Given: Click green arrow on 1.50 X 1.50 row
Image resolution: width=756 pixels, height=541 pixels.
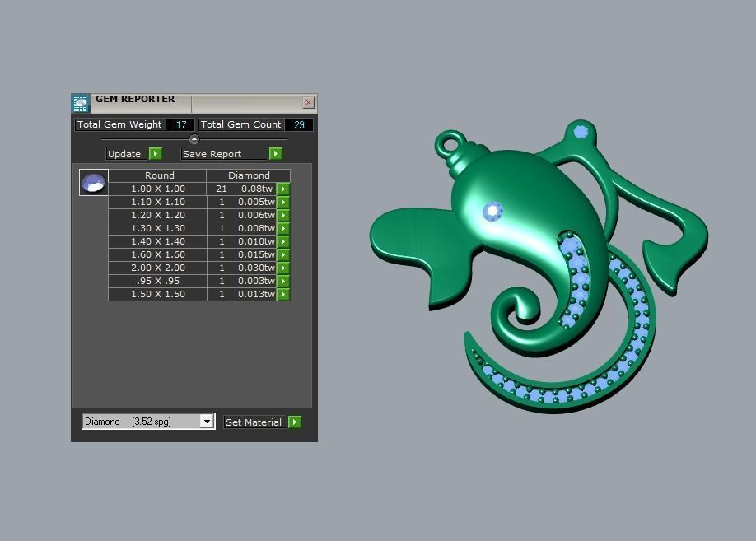Looking at the screenshot, I should coord(283,294).
